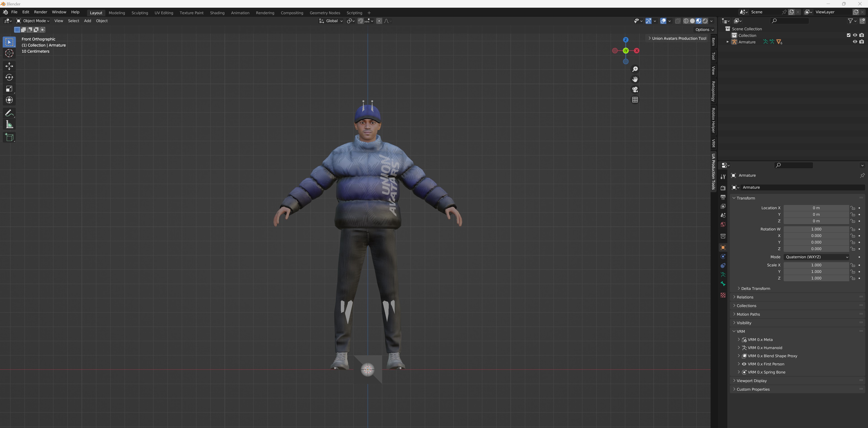Expand Armature tree item in outliner

(728, 42)
